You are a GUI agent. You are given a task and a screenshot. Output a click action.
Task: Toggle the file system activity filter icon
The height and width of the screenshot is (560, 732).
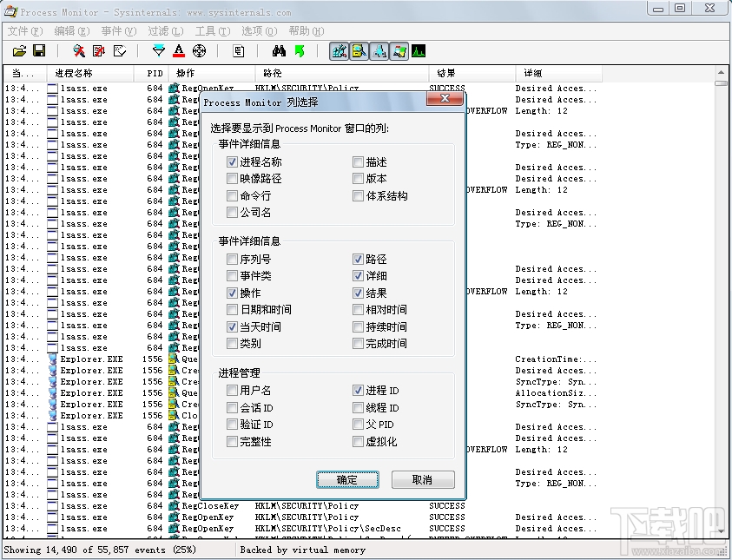(360, 50)
